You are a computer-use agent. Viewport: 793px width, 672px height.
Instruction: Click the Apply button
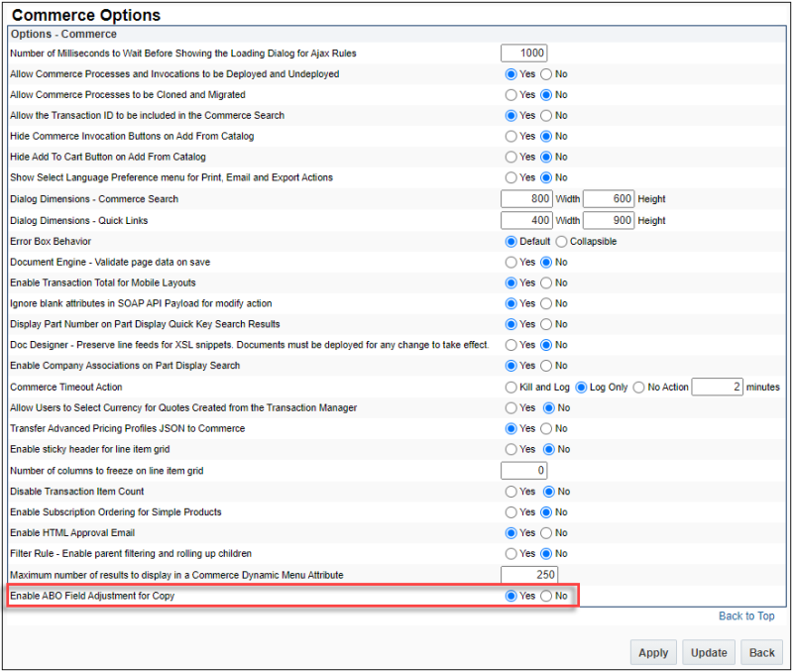click(653, 652)
